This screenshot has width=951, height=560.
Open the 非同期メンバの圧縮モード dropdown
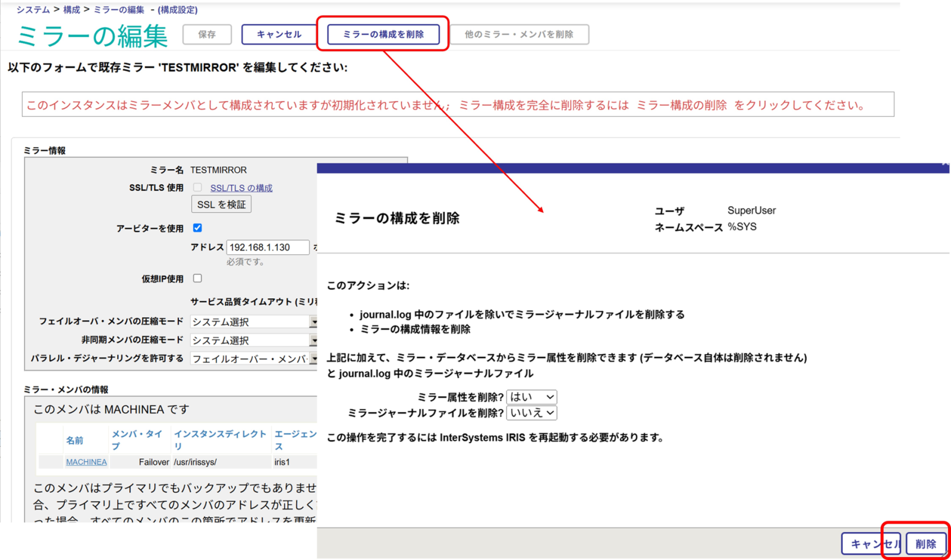(x=254, y=340)
